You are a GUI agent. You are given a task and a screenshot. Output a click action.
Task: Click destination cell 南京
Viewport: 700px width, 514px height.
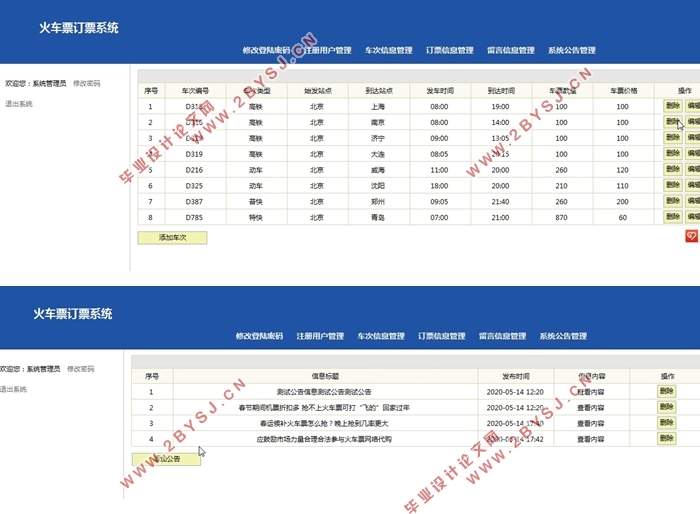click(x=378, y=122)
